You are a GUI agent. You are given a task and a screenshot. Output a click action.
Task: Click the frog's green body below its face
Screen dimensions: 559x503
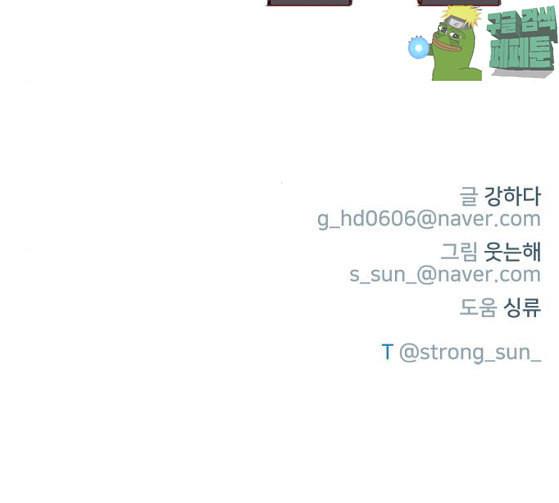(458, 66)
